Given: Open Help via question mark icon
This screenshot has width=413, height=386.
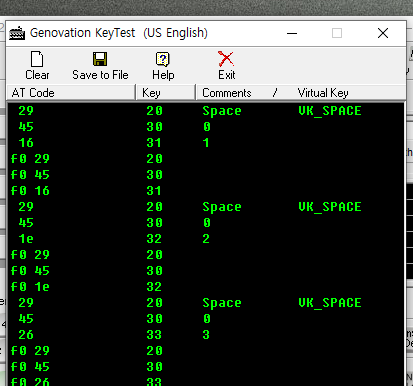Looking at the screenshot, I should (163, 59).
